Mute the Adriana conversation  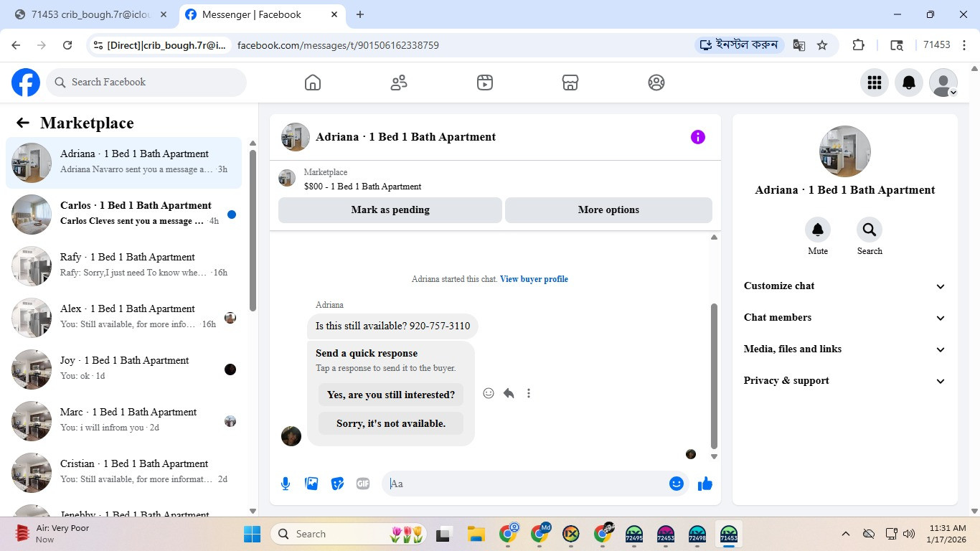[x=818, y=230]
